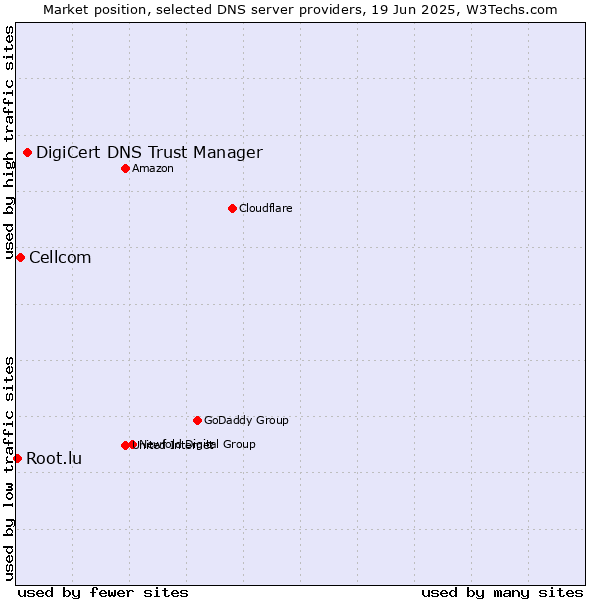Click the chart title mentioning W3Techs.com
The height and width of the screenshot is (600, 600).
[x=300, y=10]
